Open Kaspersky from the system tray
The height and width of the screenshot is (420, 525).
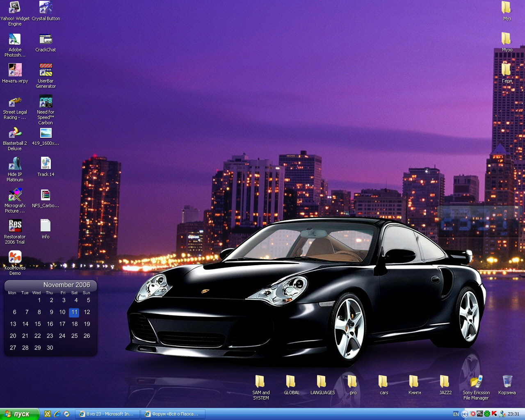click(494, 414)
